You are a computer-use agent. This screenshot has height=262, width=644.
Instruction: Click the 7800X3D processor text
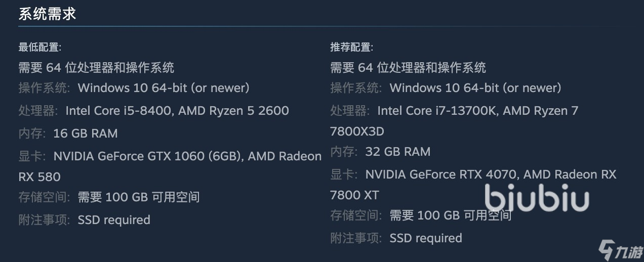(357, 132)
